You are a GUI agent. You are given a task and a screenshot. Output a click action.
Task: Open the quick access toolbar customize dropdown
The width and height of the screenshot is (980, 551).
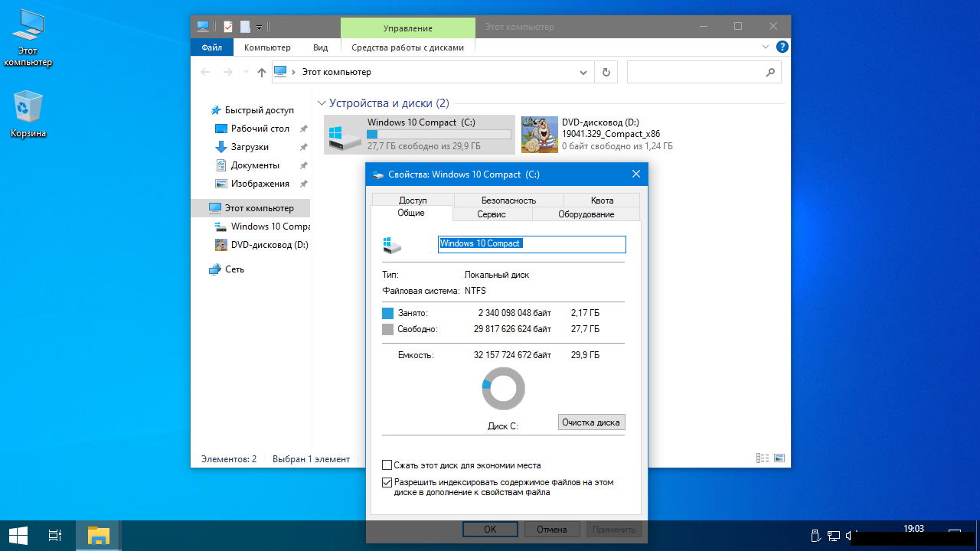point(260,28)
